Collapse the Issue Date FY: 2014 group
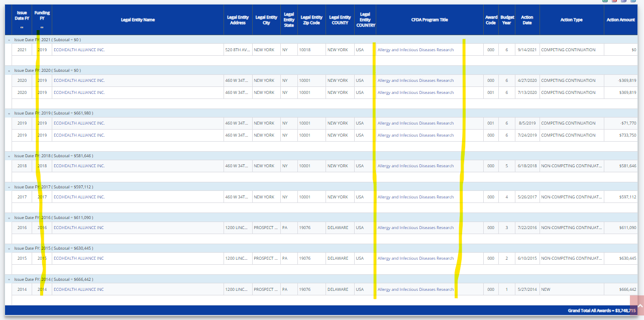This screenshot has width=644, height=320. (x=9, y=279)
